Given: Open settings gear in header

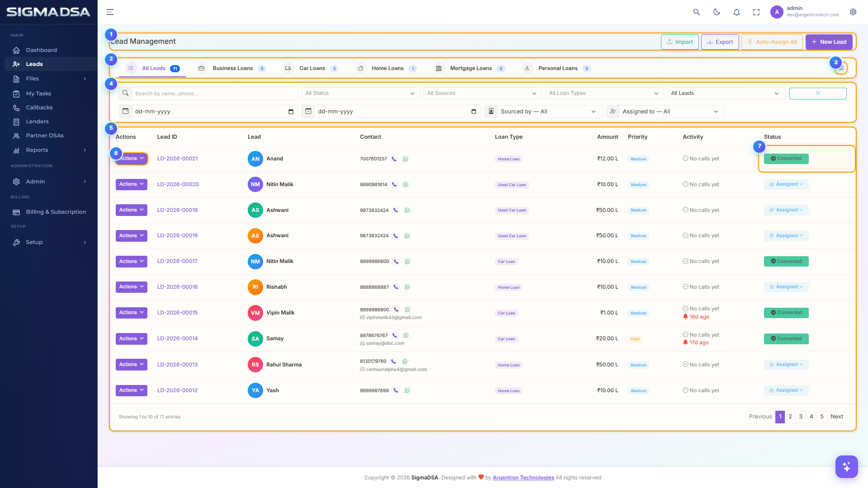Looking at the screenshot, I should (853, 12).
